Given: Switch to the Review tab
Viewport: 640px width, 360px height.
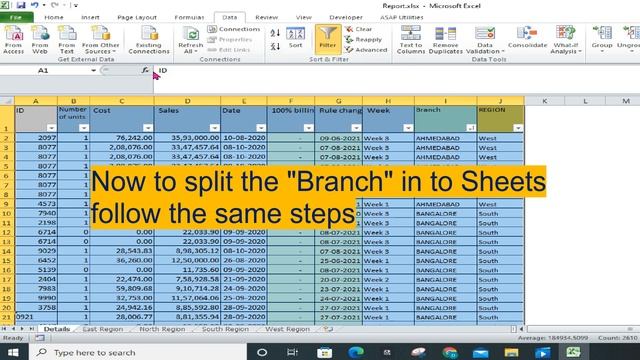Looking at the screenshot, I should (267, 17).
